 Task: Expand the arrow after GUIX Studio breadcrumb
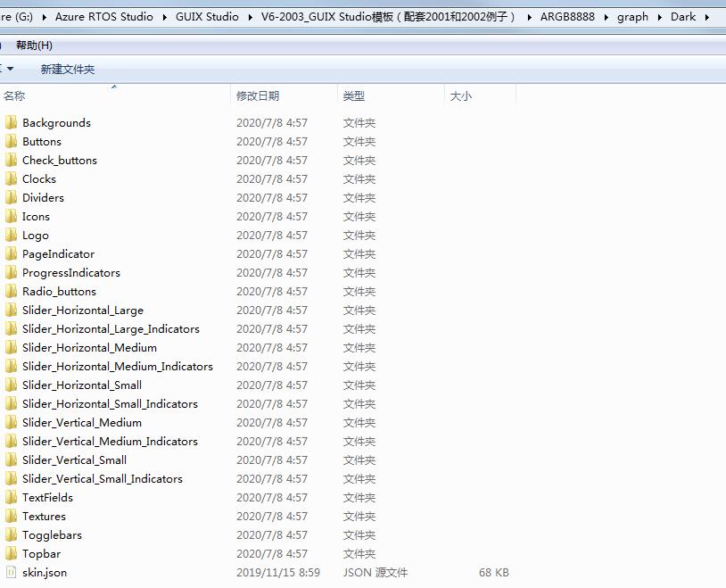tap(250, 18)
